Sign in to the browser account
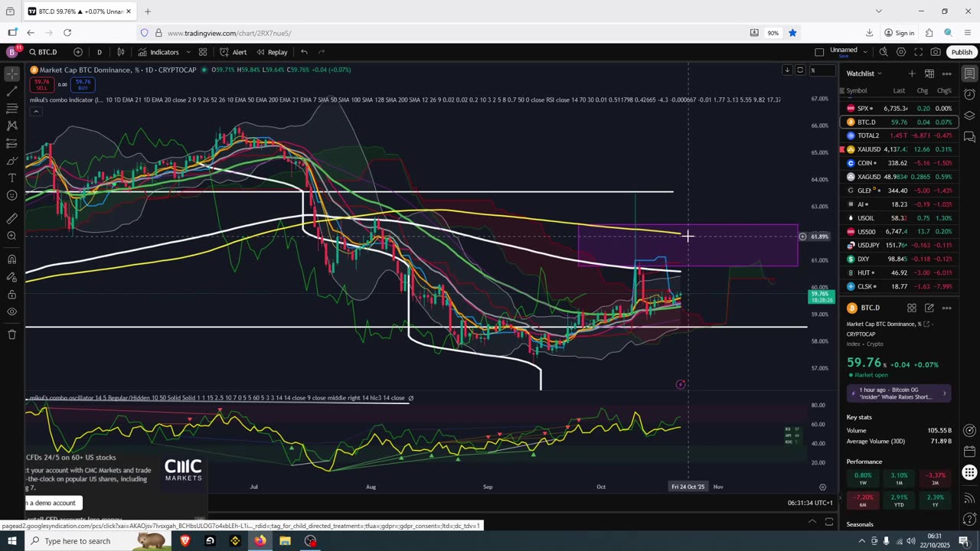980x551 pixels. [900, 33]
